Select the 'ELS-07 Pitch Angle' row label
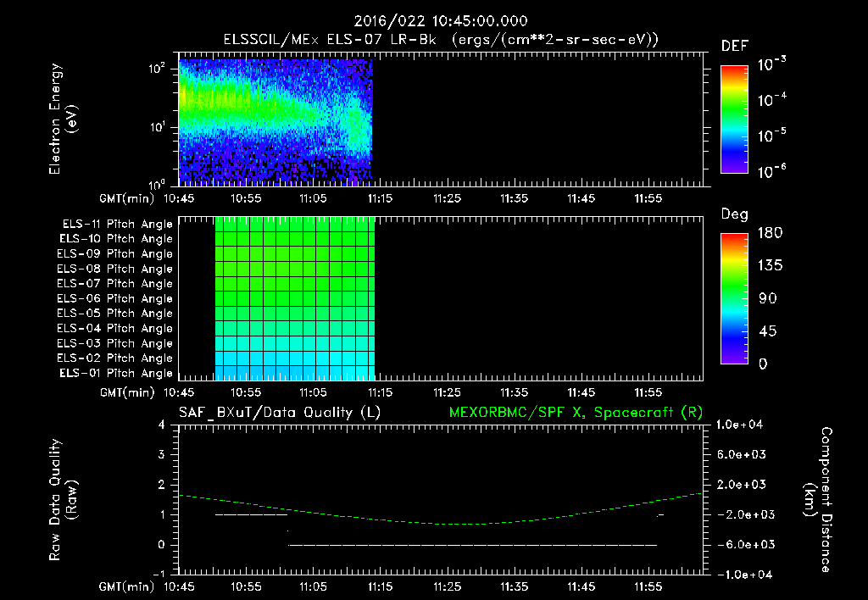 pos(114,284)
